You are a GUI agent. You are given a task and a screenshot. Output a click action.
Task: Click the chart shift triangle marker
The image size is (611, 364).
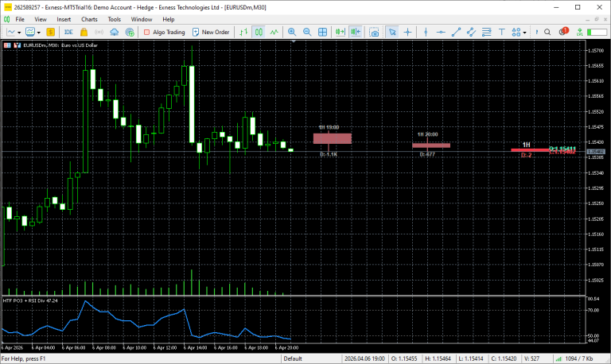(294, 41)
